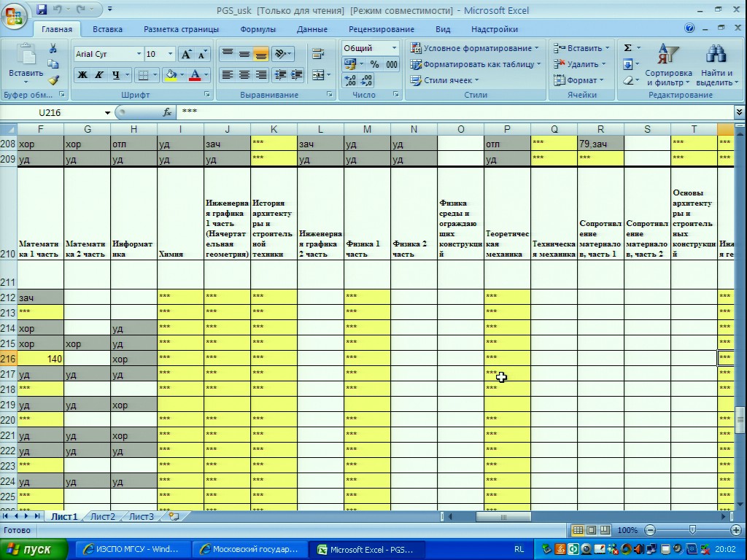This screenshot has width=747, height=560.
Task: Click the accounting number format icon
Action: [350, 64]
